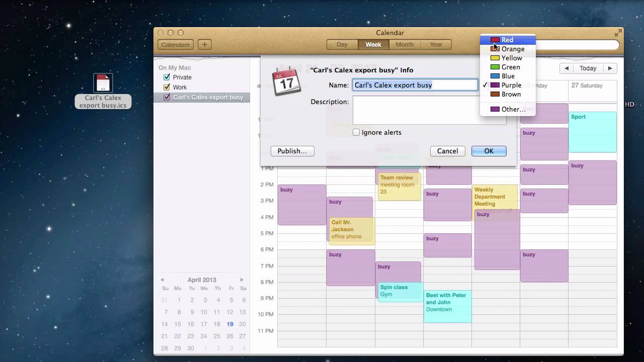Toggle full screen with the arrows icon
This screenshot has width=644, height=362.
coord(618,33)
